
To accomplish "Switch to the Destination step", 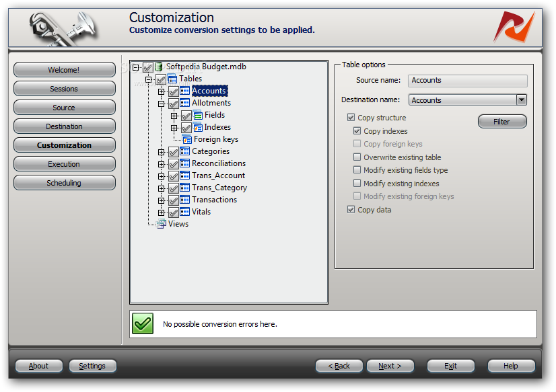I will [x=64, y=126].
